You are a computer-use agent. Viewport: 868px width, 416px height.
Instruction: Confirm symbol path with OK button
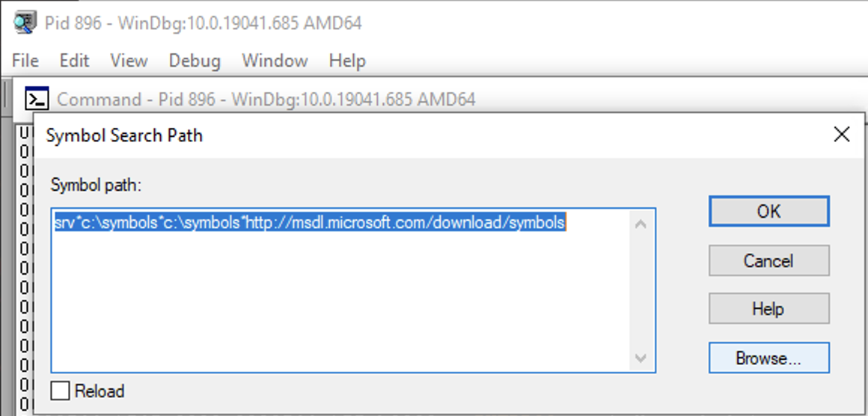(769, 211)
